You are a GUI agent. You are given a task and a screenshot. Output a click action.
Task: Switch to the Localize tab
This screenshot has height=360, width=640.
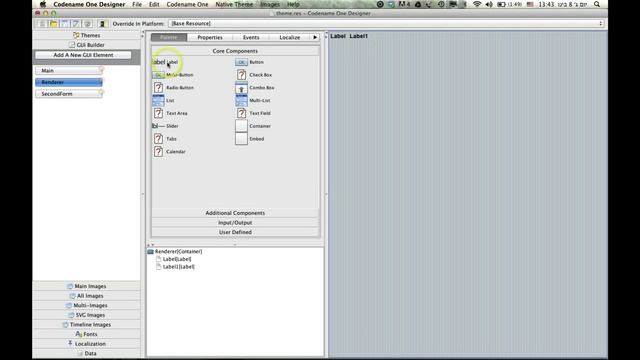(290, 37)
